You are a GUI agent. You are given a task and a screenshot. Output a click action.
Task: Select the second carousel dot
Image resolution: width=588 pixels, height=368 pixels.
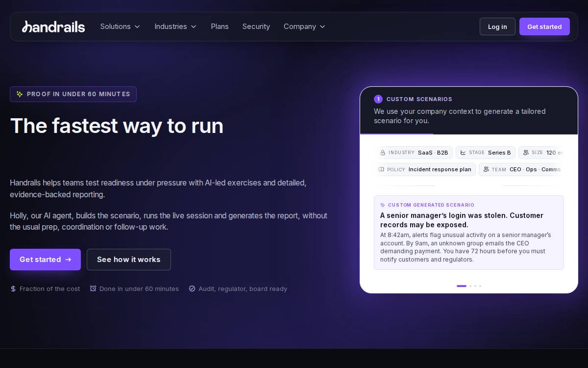470,286
